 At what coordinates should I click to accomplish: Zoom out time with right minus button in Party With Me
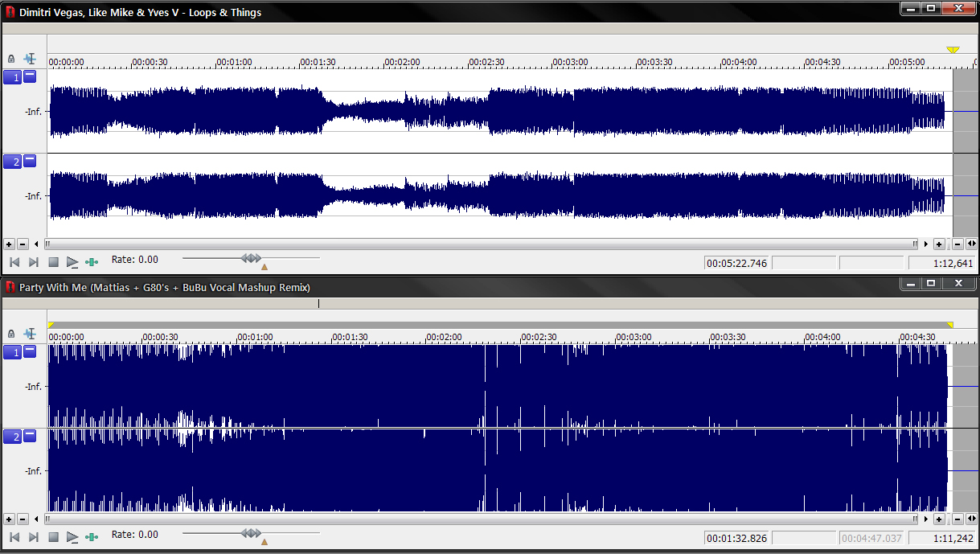coord(957,519)
